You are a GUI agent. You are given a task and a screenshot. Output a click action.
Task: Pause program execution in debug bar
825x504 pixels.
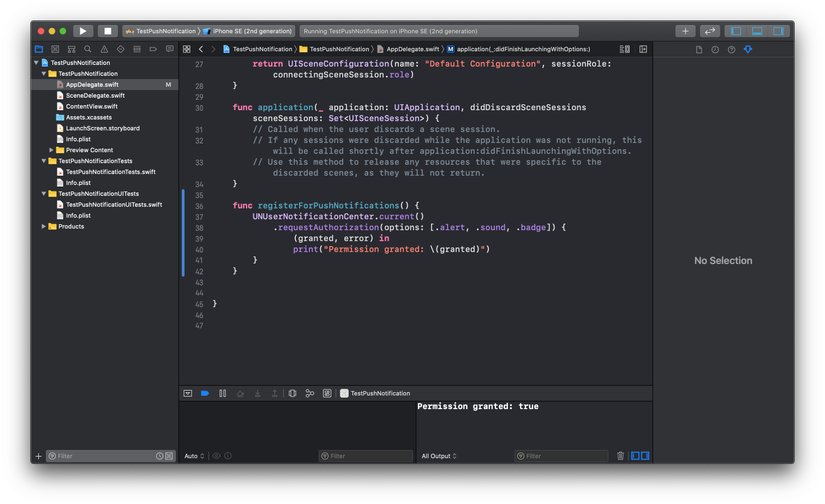222,394
